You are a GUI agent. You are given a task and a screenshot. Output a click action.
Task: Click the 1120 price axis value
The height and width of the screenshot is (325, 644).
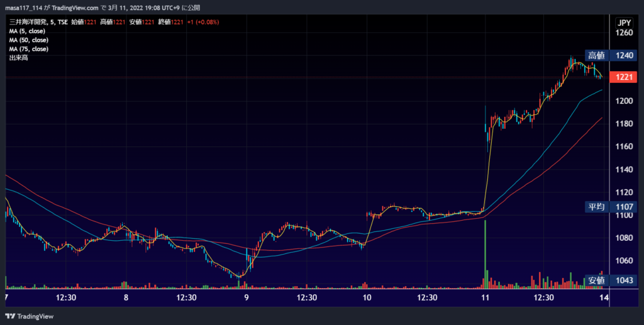point(624,192)
